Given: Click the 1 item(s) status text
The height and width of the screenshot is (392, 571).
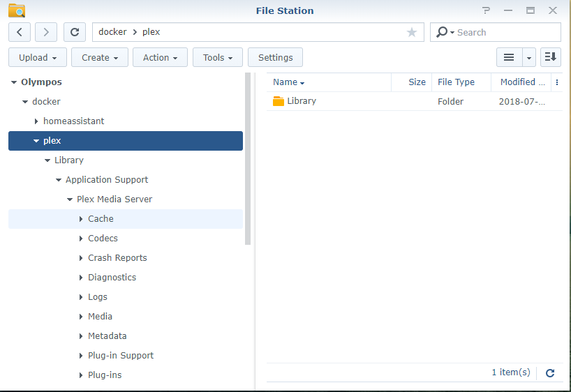Looking at the screenshot, I should coord(511,372).
